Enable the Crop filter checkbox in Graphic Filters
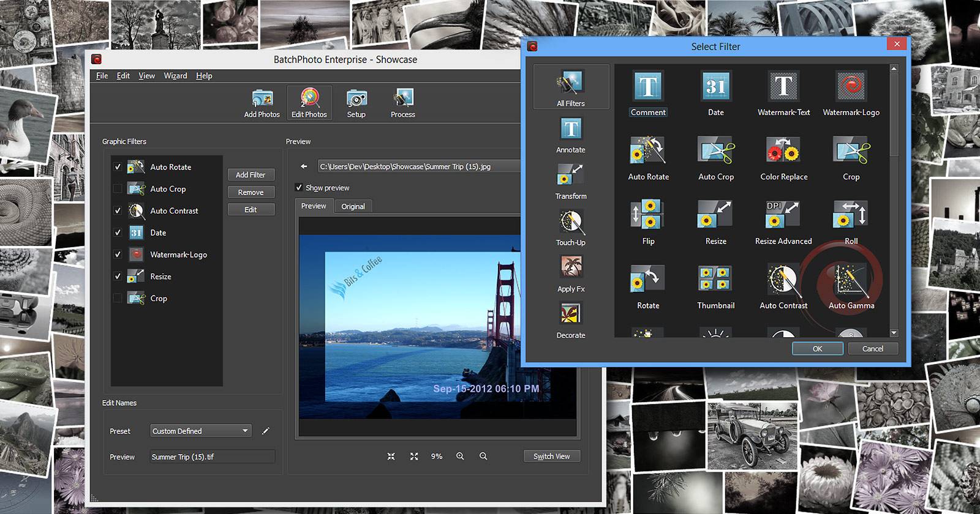Image resolution: width=980 pixels, height=514 pixels. pos(118,299)
